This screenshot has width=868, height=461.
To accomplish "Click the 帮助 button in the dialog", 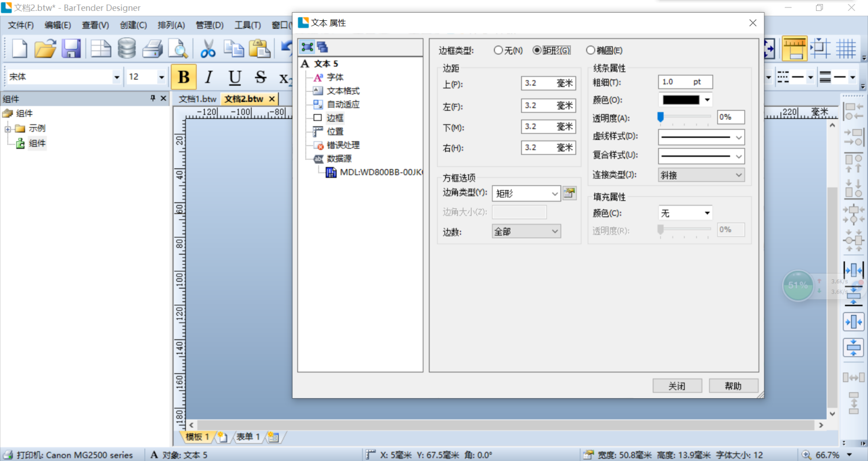I will pos(734,386).
